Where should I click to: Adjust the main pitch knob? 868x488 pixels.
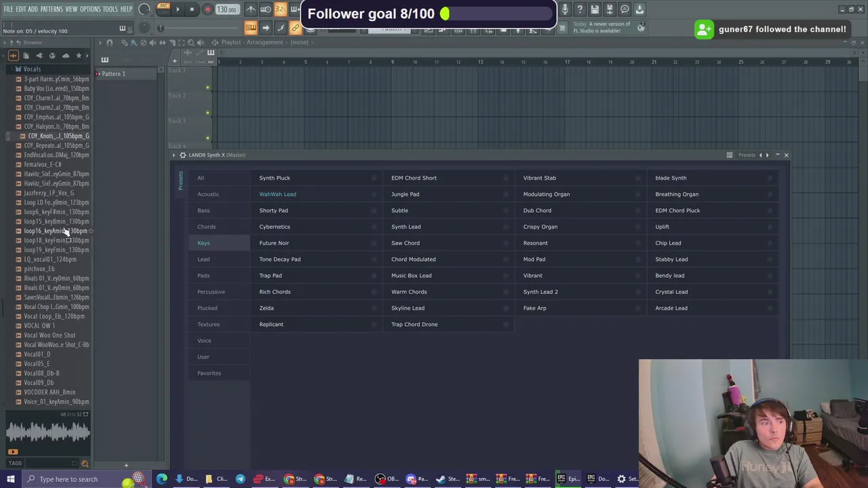coord(144,28)
